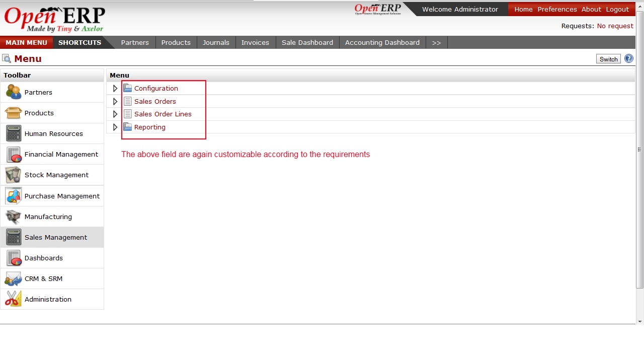Open the Sale Dashboard tab
The image size is (644, 355).
(x=307, y=42)
